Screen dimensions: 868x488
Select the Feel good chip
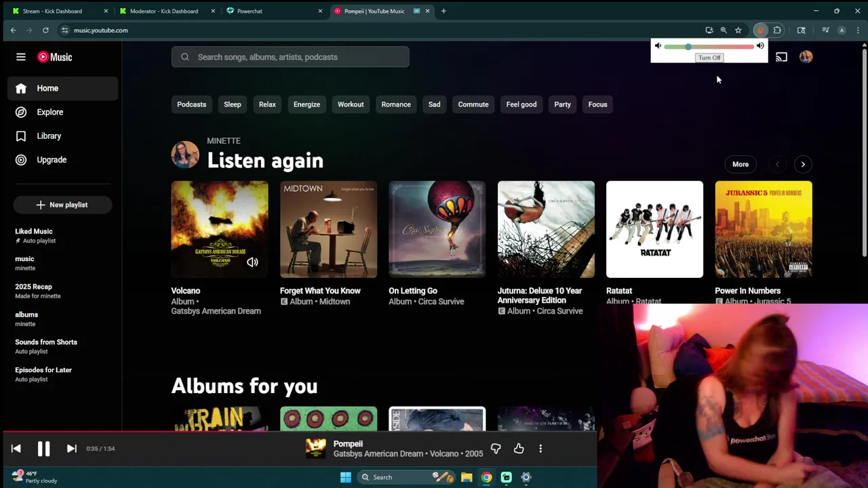coord(521,104)
